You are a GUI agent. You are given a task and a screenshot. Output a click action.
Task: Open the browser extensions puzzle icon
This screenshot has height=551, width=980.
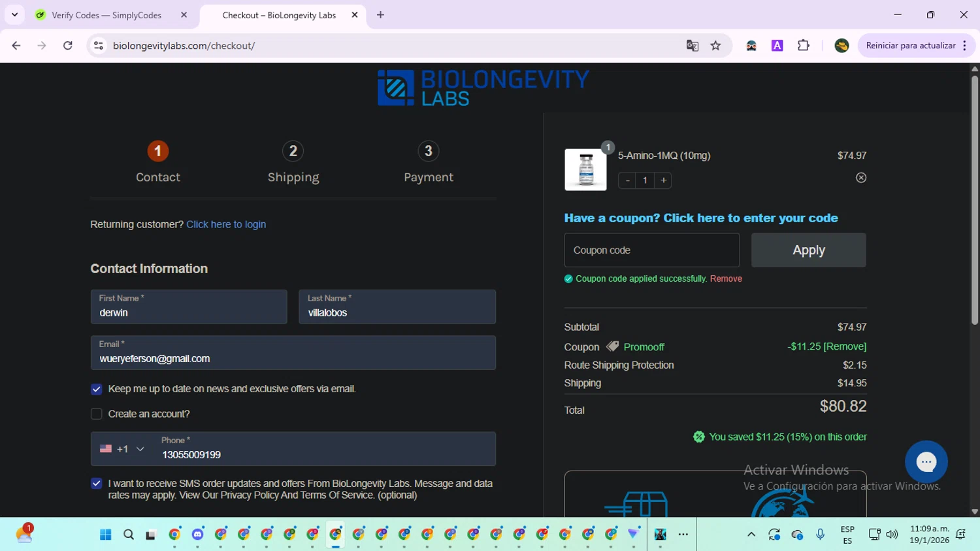[x=804, y=46]
